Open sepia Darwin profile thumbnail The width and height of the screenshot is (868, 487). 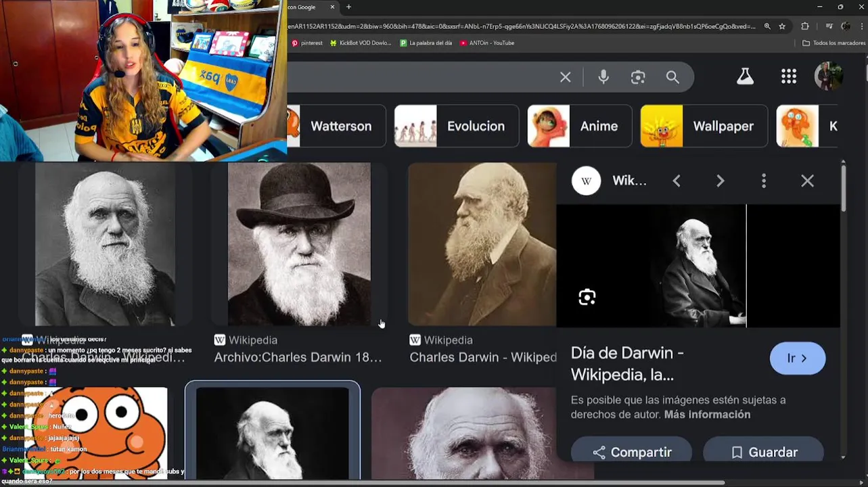coord(482,244)
